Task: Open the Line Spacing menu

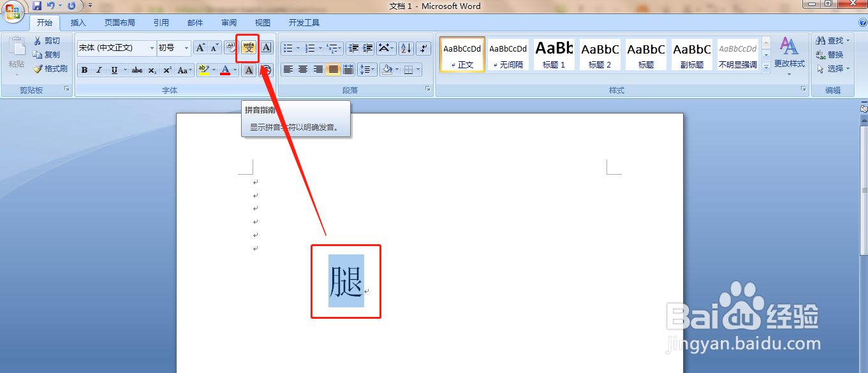Action: 367,69
